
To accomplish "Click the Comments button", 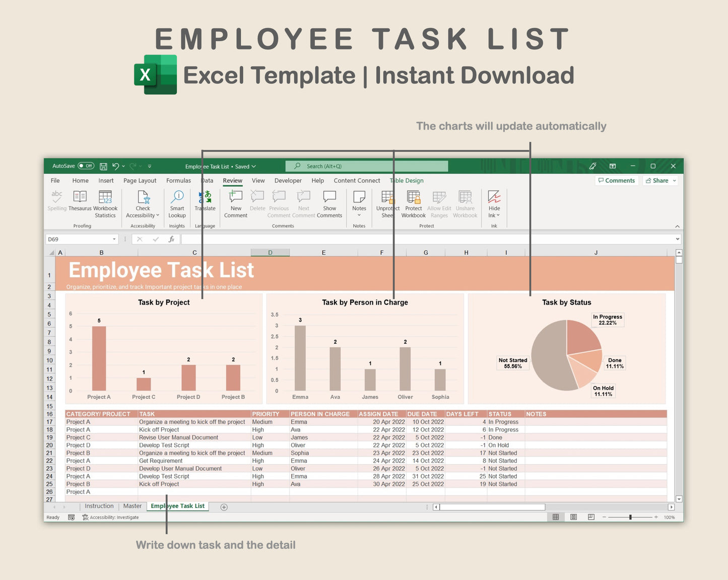I will (x=616, y=180).
